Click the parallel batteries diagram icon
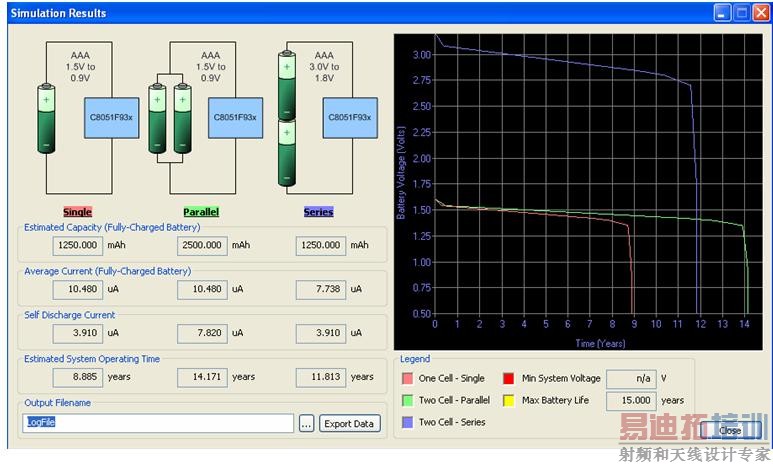Viewport: 773px width, 464px height. click(x=169, y=120)
